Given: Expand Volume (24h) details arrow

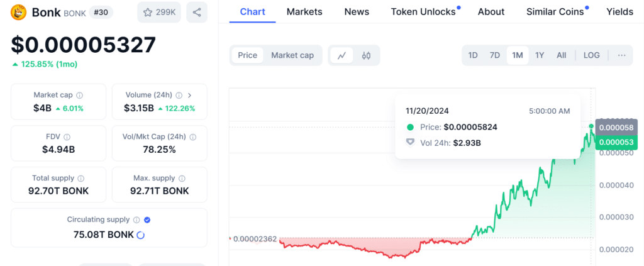Looking at the screenshot, I should pyautogui.click(x=190, y=96).
